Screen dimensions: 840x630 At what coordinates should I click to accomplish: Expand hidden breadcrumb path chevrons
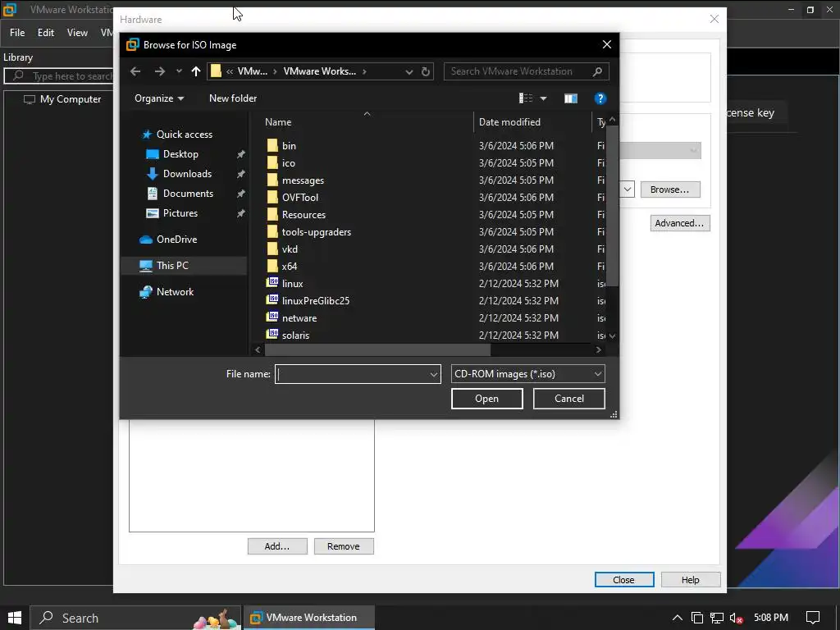[x=230, y=71]
